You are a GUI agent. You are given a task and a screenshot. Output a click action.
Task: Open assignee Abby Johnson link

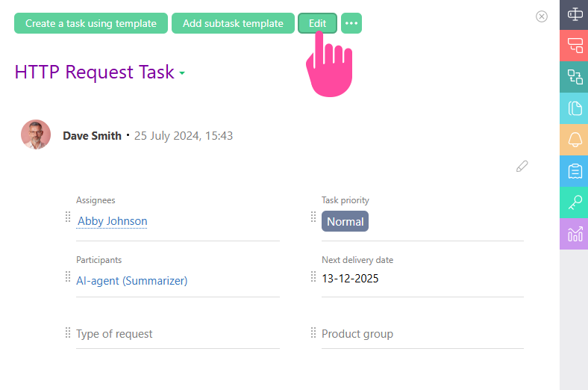(x=113, y=221)
